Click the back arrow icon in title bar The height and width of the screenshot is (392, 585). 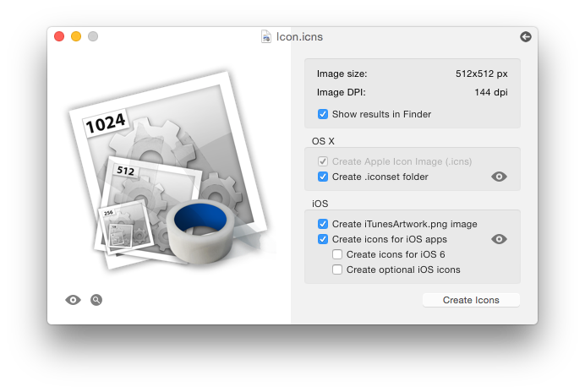(x=526, y=36)
